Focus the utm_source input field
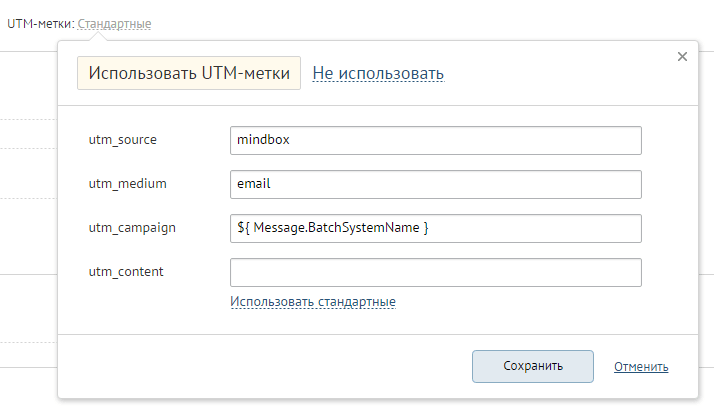The height and width of the screenshot is (411, 714). pyautogui.click(x=435, y=140)
